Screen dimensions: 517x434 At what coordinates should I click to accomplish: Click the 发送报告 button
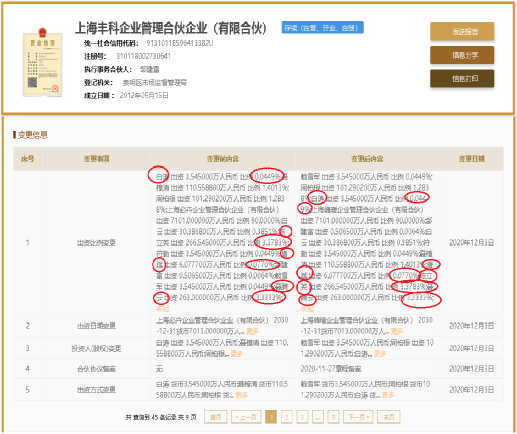[x=462, y=31]
